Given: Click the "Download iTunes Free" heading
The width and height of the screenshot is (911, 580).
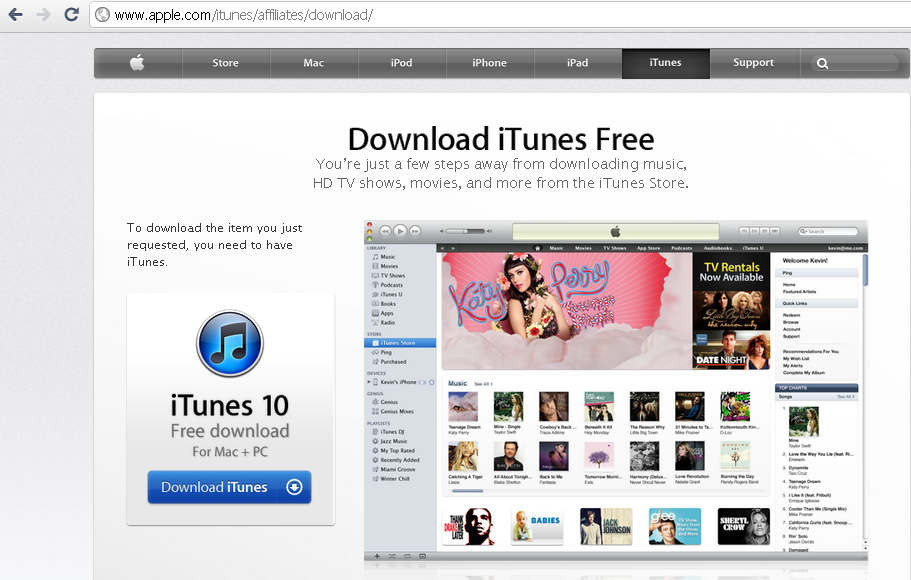Looking at the screenshot, I should [x=501, y=139].
